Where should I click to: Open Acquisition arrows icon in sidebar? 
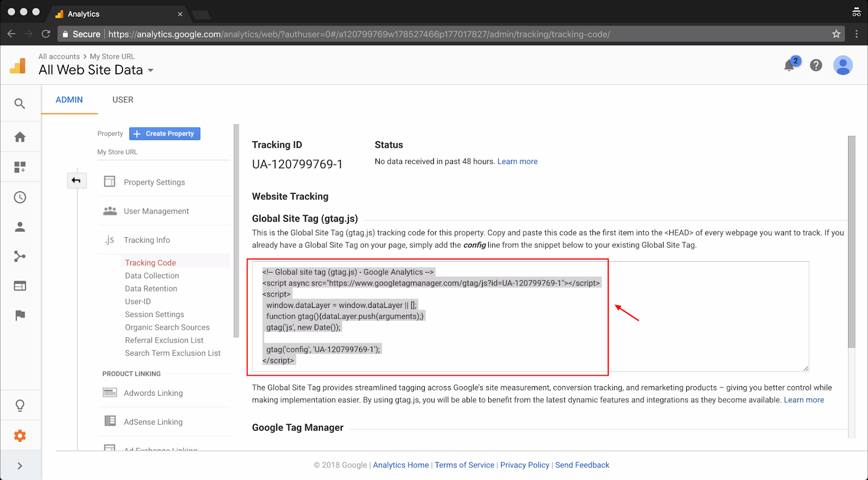point(20,256)
